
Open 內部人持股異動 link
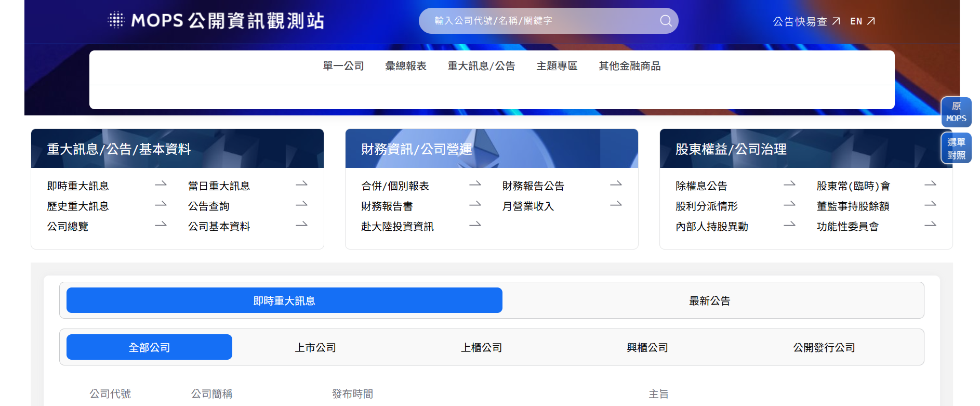tap(712, 227)
